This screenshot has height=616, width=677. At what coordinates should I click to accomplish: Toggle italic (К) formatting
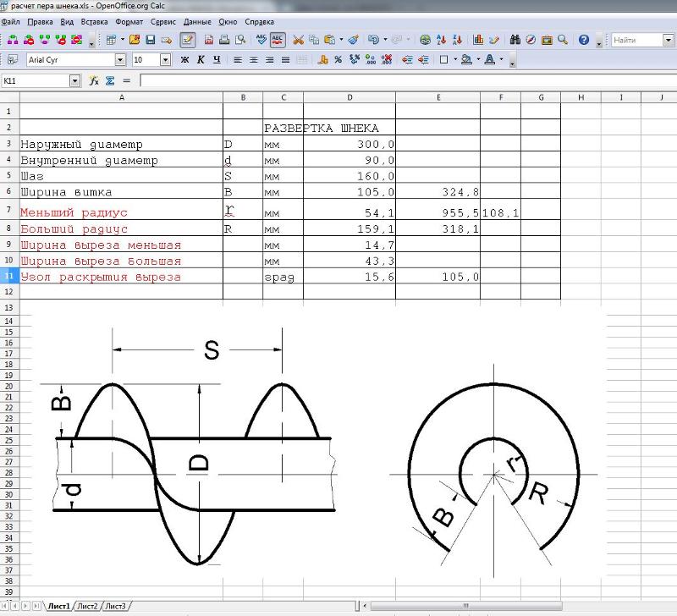(x=201, y=59)
